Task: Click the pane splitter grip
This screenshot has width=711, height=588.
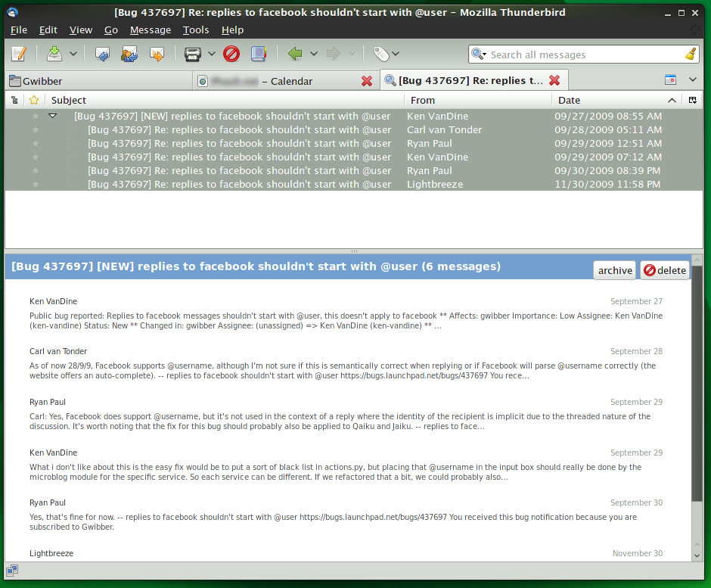Action: click(x=354, y=251)
